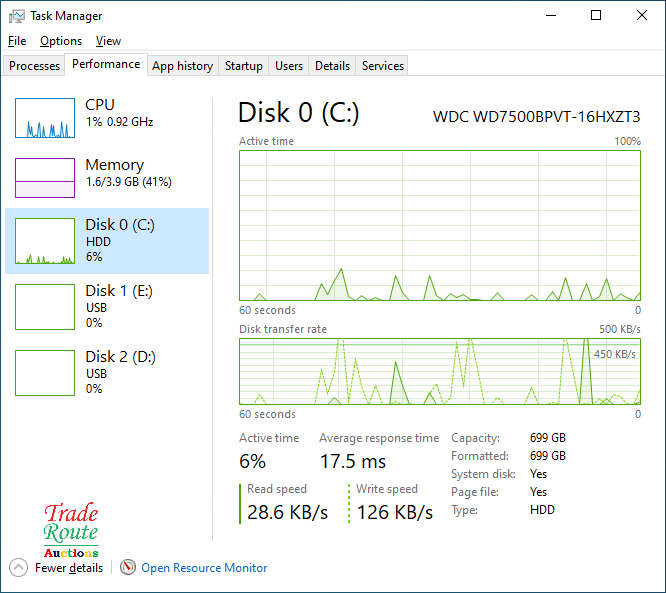The height and width of the screenshot is (593, 666).
Task: Select the Disk 2 (D:) USB entry
Action: pos(107,373)
